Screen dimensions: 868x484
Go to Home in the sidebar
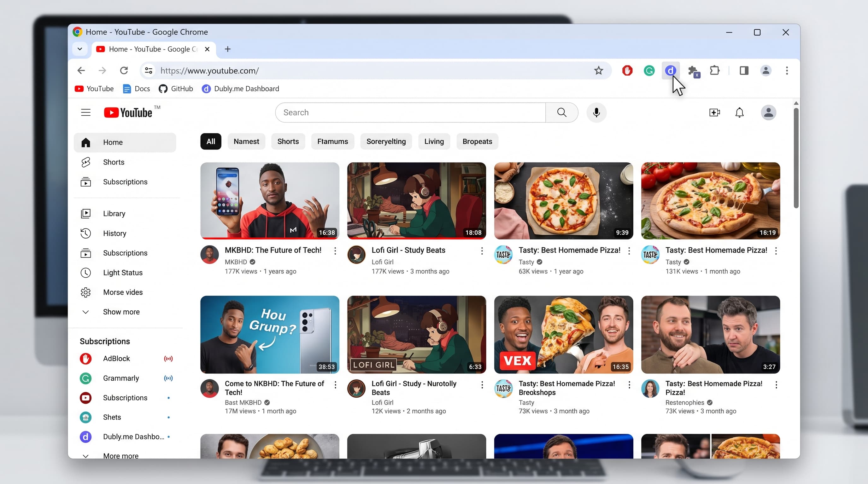coord(125,142)
